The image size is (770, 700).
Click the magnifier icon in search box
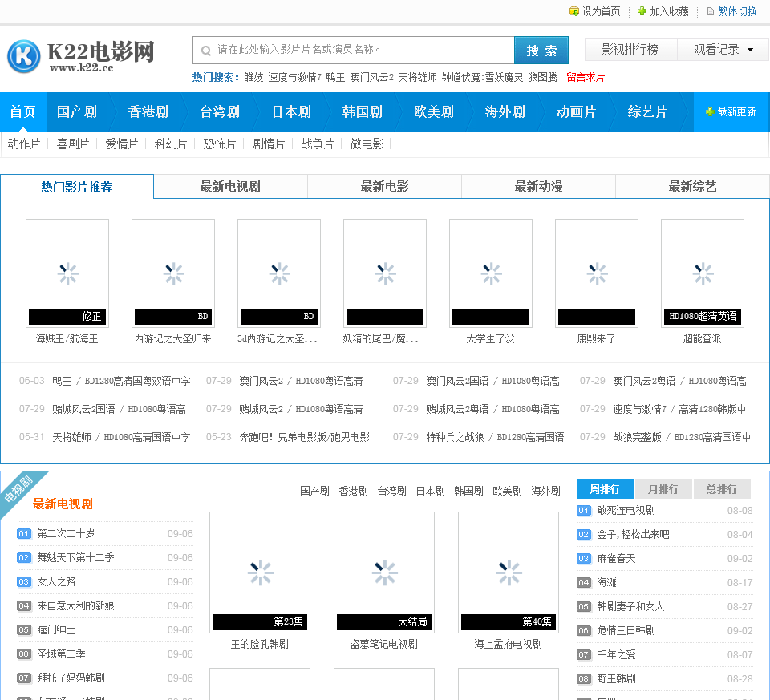coord(206,50)
